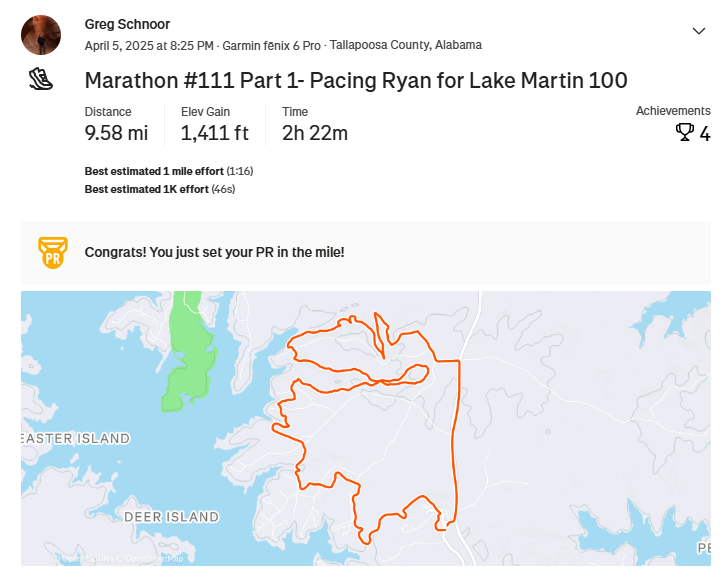Click the achievements count number 4

click(705, 133)
